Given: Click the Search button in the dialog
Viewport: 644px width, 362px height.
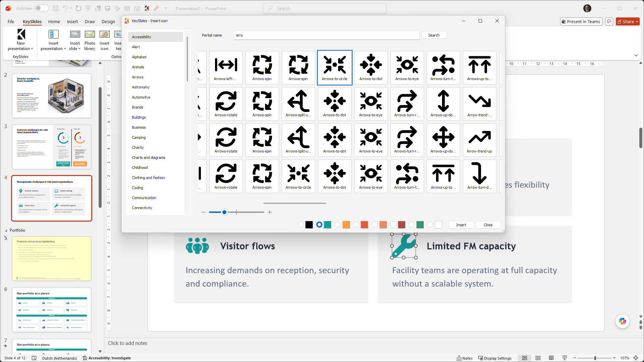Looking at the screenshot, I should click(x=434, y=35).
